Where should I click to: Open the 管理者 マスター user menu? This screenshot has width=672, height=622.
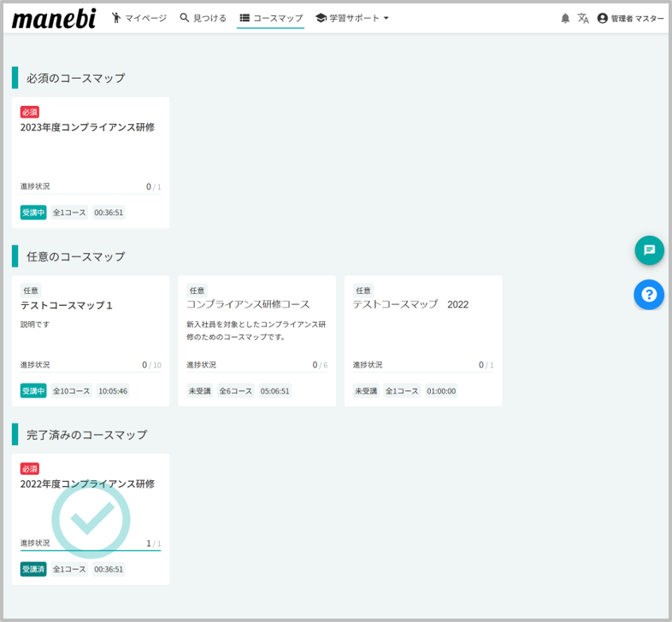630,18
